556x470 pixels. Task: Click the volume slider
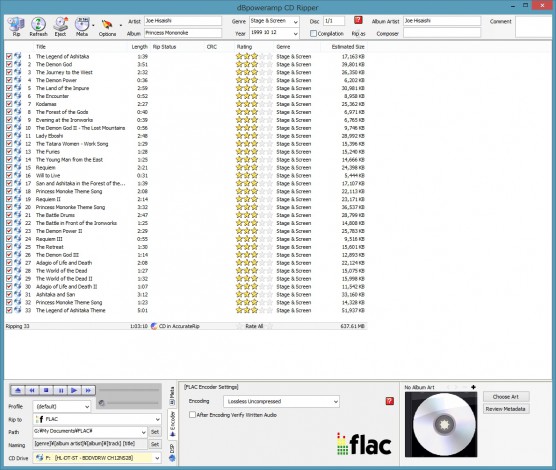coord(133,403)
